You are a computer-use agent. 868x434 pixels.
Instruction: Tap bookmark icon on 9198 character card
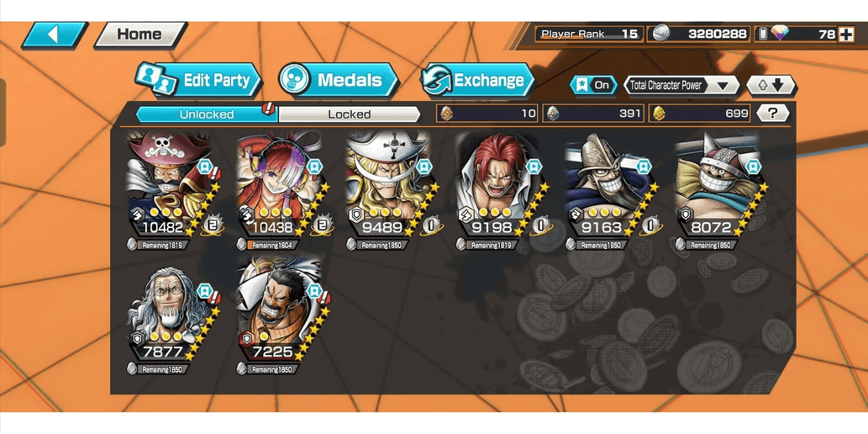[533, 167]
